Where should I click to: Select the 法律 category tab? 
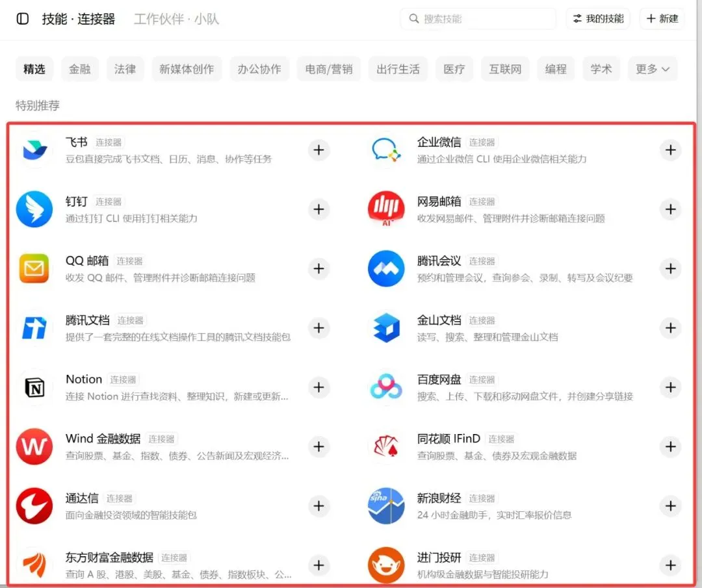[125, 69]
